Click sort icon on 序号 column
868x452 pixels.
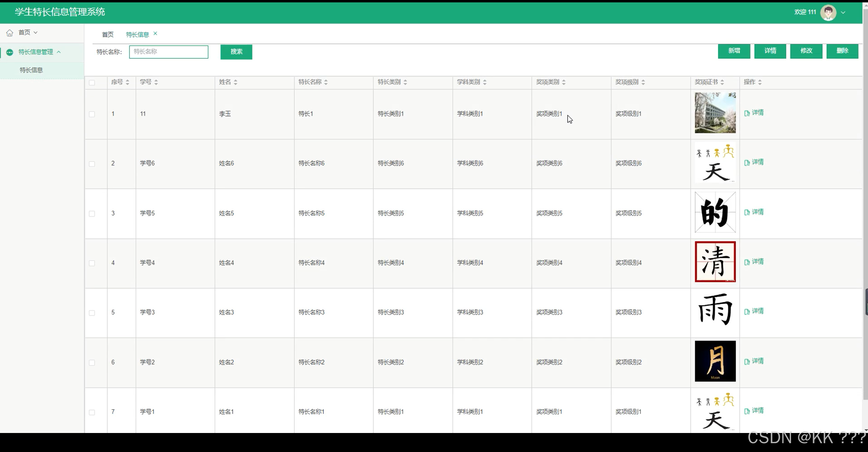127,82
